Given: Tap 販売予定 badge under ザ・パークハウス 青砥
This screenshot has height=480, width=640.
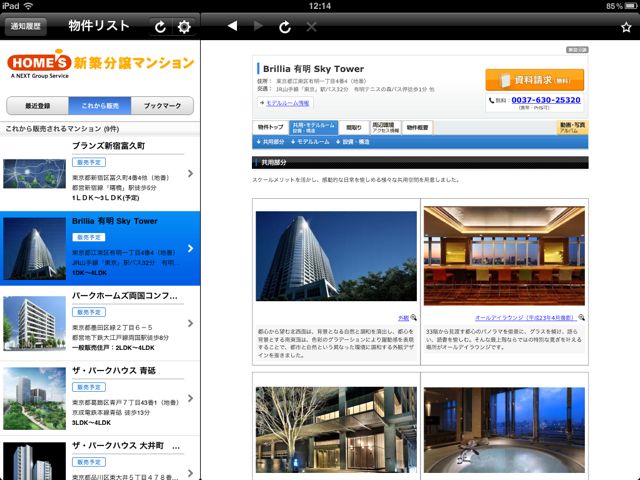Looking at the screenshot, I should (x=89, y=387).
